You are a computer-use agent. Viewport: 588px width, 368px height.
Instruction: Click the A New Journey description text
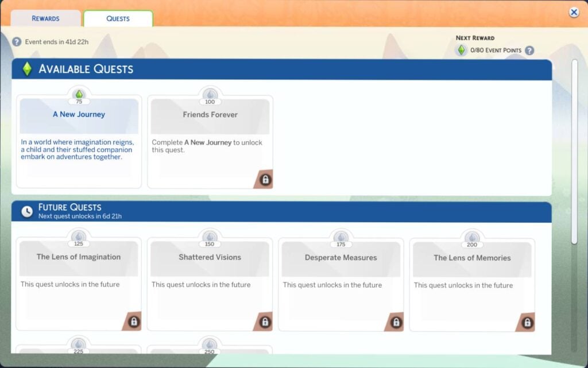[x=78, y=149]
